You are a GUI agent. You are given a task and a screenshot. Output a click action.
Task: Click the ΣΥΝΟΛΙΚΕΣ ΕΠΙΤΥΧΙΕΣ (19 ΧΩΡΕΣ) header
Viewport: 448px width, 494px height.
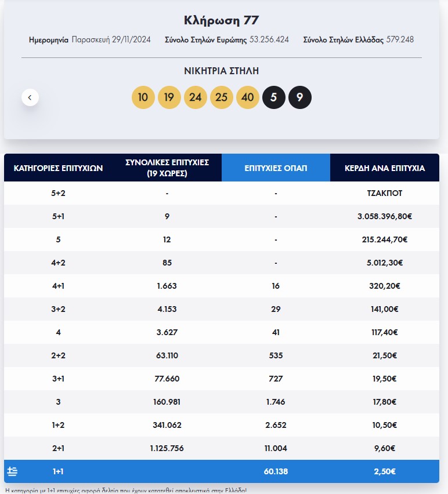click(167, 168)
